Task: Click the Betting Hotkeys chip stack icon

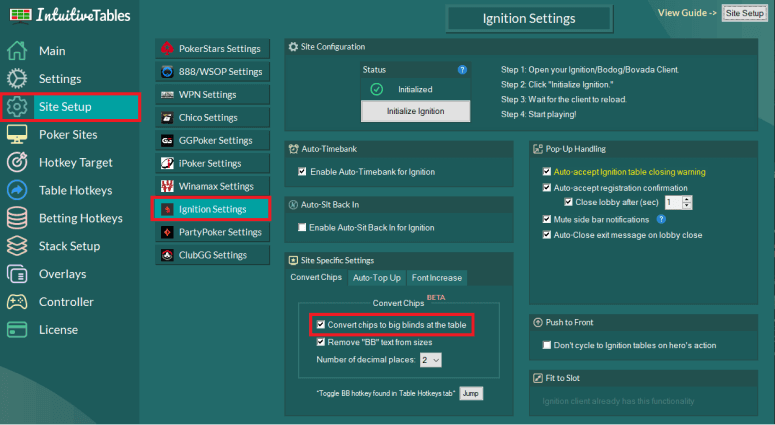Action: (x=17, y=218)
